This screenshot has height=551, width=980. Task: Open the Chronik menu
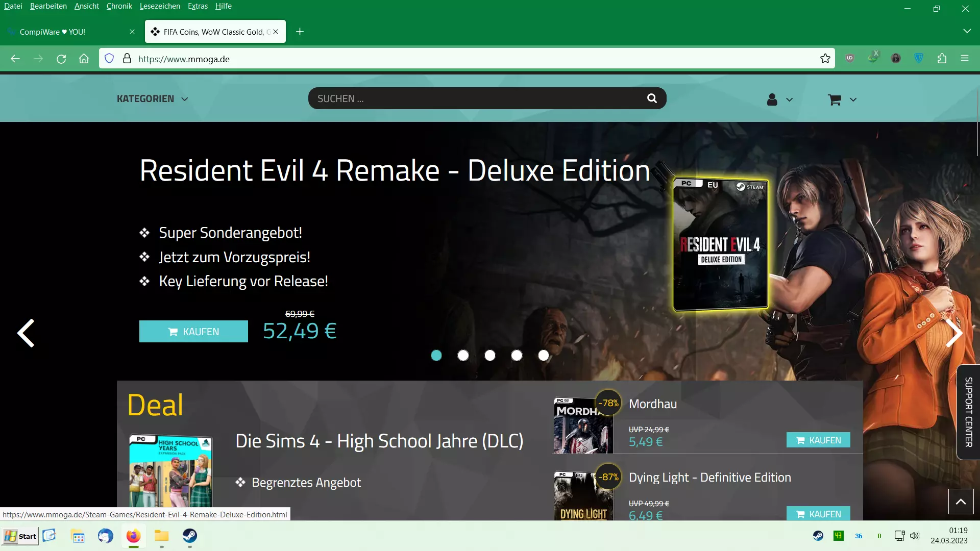coord(119,6)
